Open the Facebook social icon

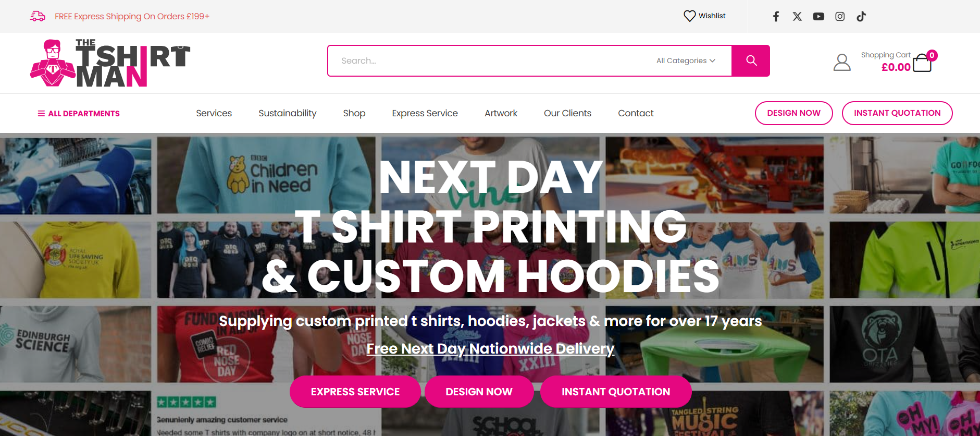point(776,16)
